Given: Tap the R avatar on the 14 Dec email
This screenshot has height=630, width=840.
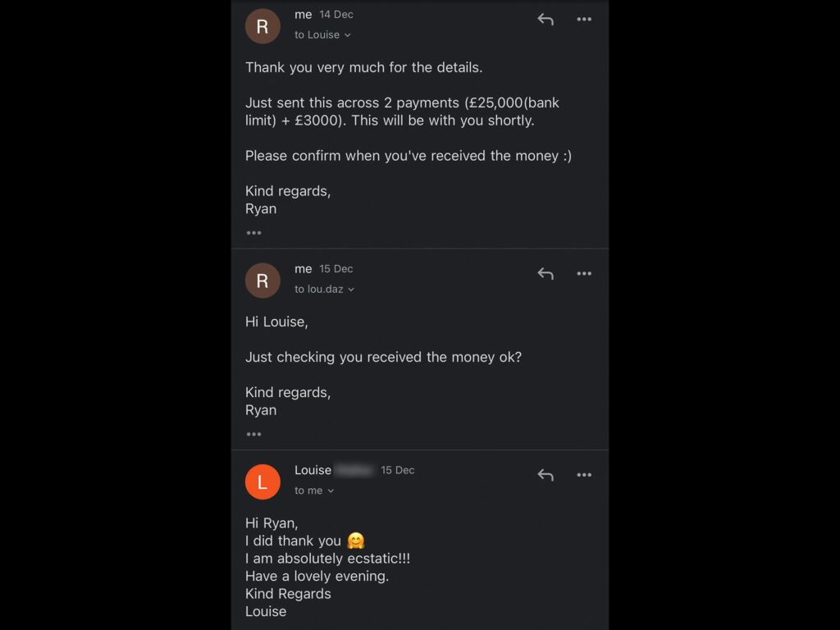Looking at the screenshot, I should click(x=262, y=26).
